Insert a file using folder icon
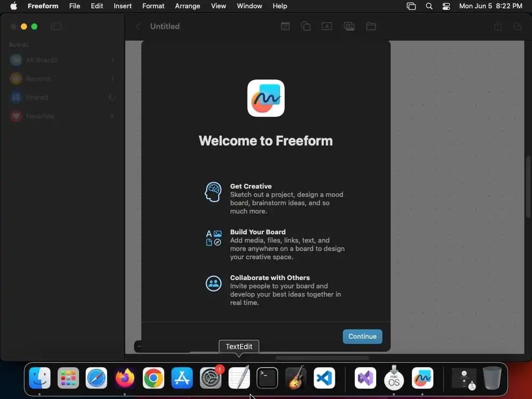This screenshot has height=399, width=532. 371,26
